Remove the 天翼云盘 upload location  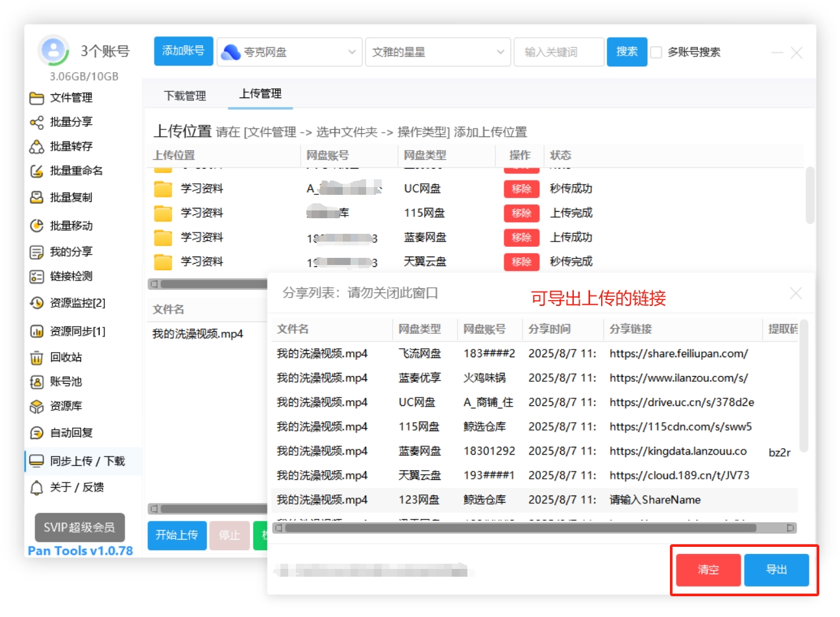pos(521,262)
